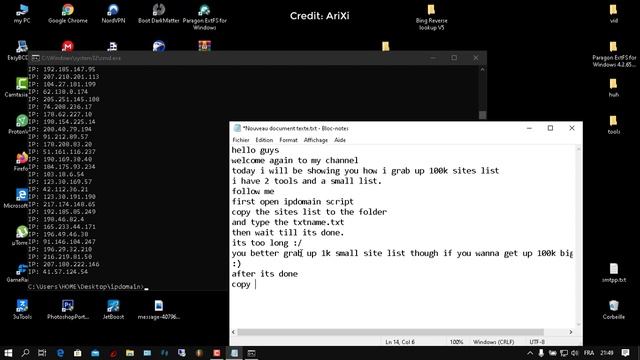Click the Notepad scroll right arrow
Screen dimensions: 640x360
[x=571, y=332]
